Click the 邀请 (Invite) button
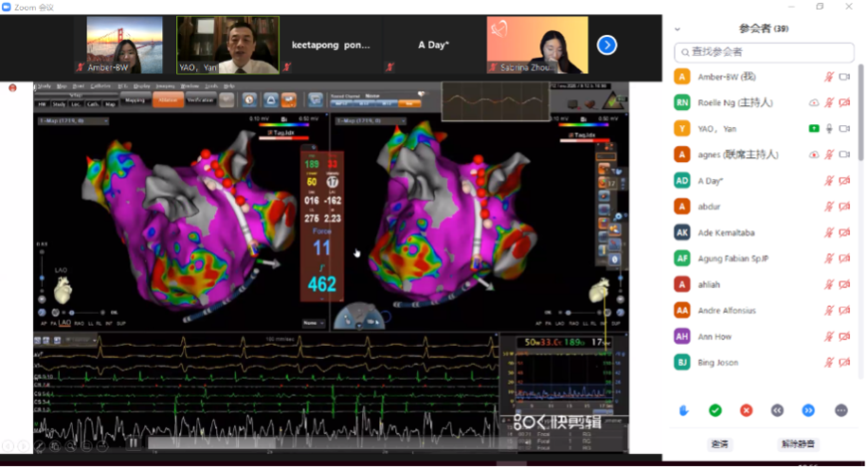 point(720,443)
